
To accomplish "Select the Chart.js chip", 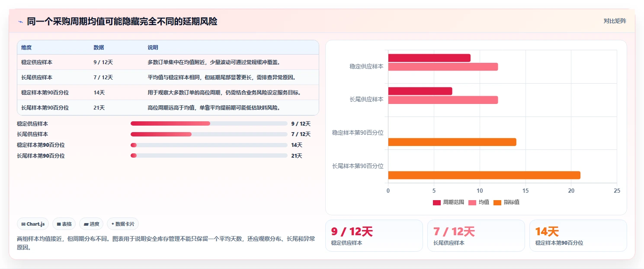I will [33, 224].
